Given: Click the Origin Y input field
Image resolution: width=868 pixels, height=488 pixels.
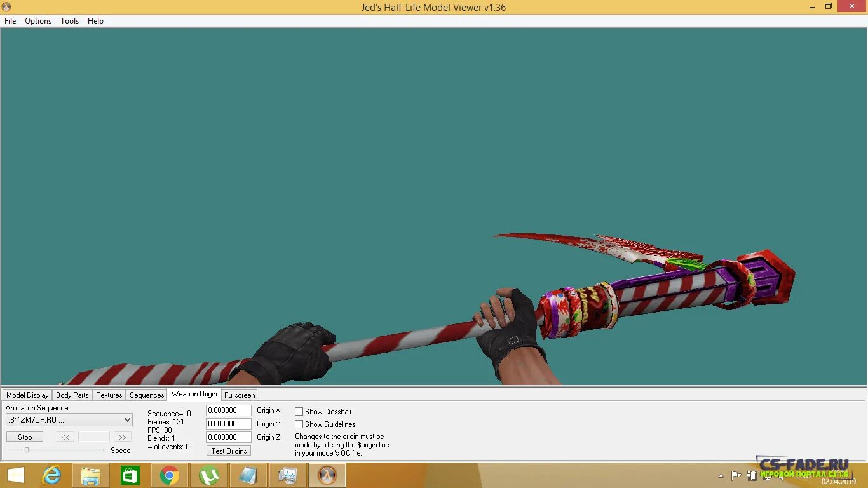Looking at the screenshot, I should pos(229,424).
